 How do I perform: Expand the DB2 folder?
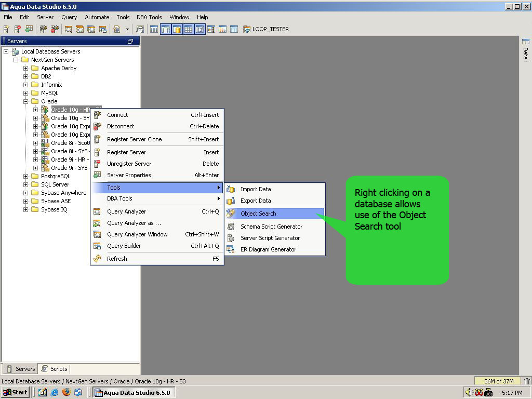coord(25,76)
